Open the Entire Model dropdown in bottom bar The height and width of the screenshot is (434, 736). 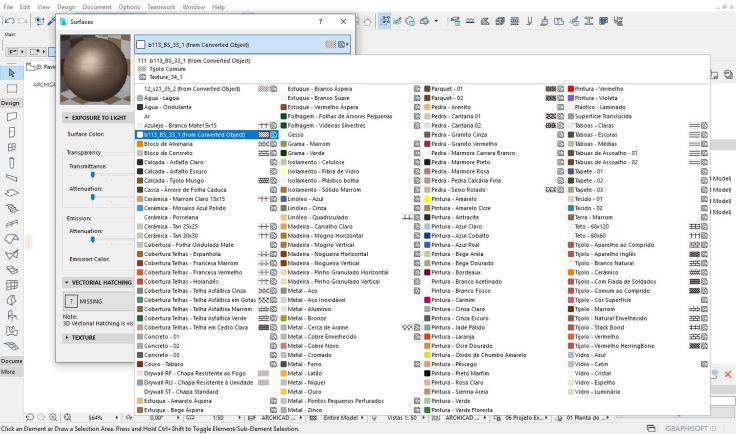[340, 418]
